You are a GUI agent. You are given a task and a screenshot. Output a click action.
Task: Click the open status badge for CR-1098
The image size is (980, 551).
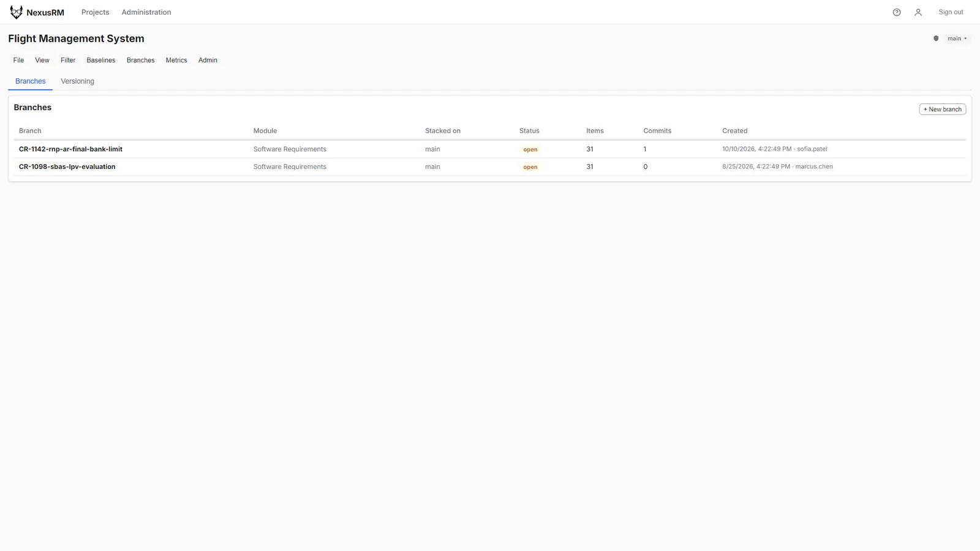(x=530, y=167)
